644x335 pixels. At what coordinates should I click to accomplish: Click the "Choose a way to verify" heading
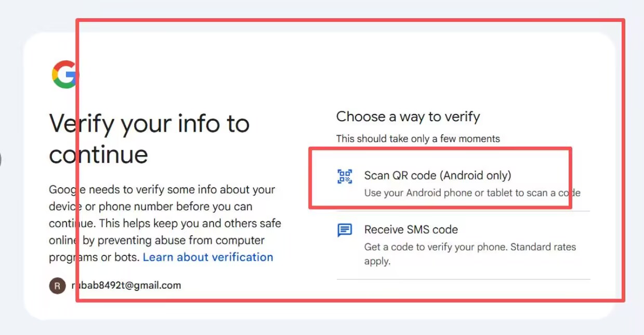[408, 117]
